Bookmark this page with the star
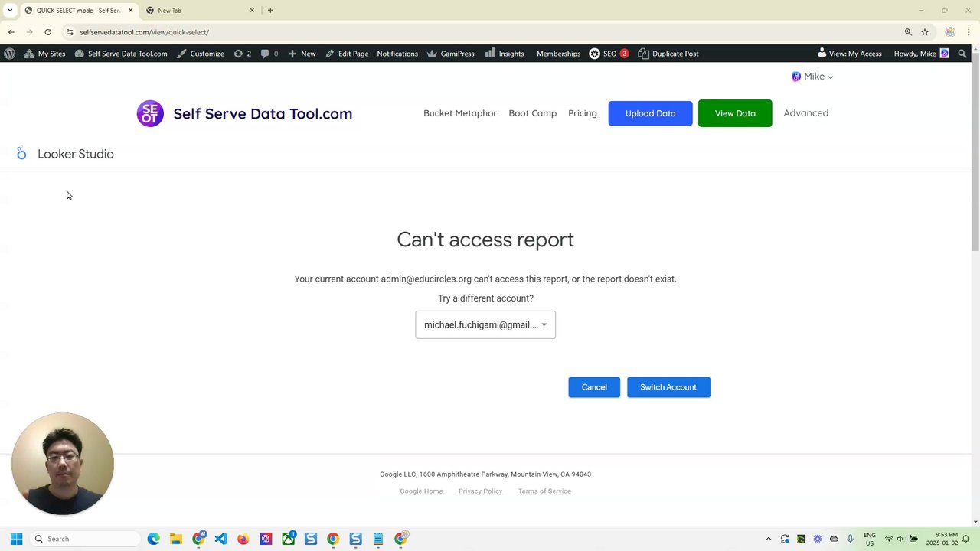The image size is (980, 551). click(925, 32)
